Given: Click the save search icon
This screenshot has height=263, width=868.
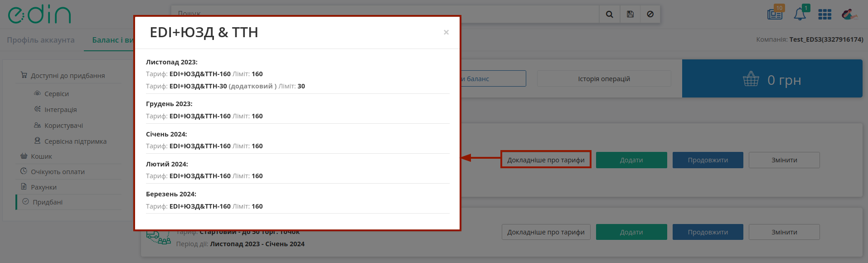Looking at the screenshot, I should coord(630,14).
